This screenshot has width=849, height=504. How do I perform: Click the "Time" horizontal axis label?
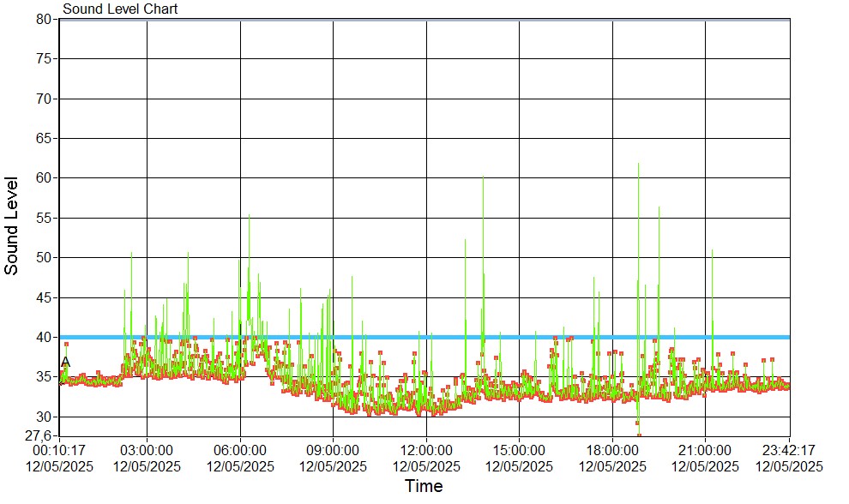click(x=424, y=487)
